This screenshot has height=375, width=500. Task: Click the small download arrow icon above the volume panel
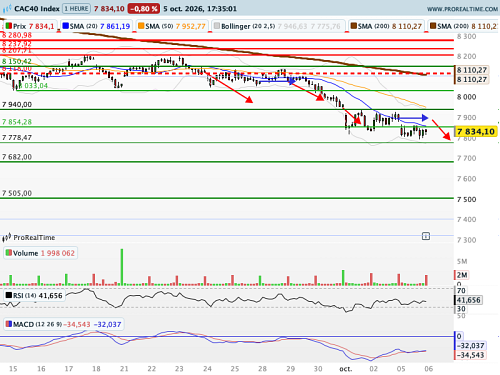point(426,236)
